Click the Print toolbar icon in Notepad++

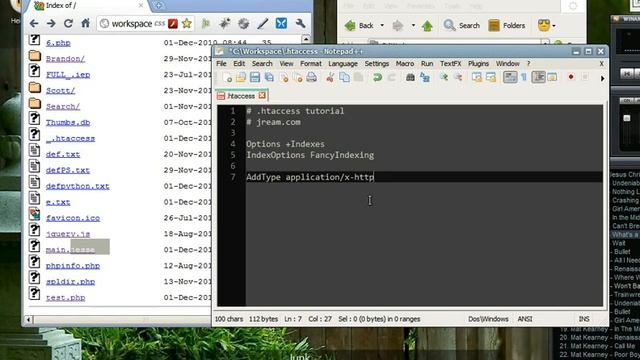311,77
